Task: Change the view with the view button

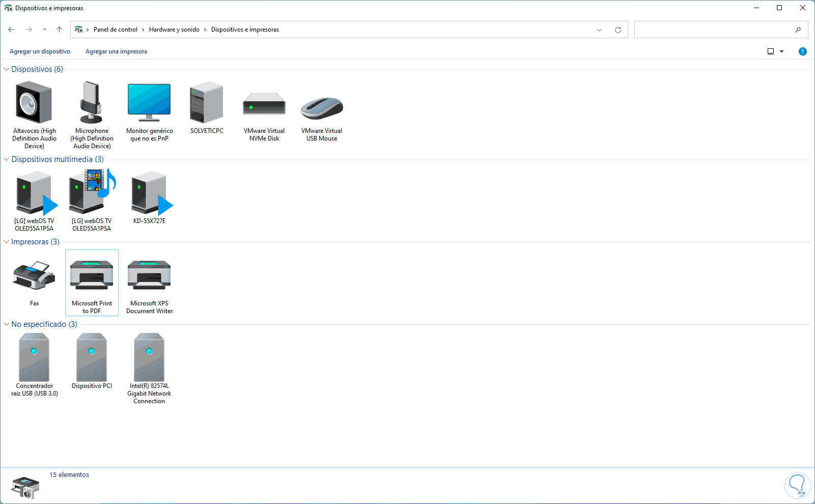Action: pos(771,51)
